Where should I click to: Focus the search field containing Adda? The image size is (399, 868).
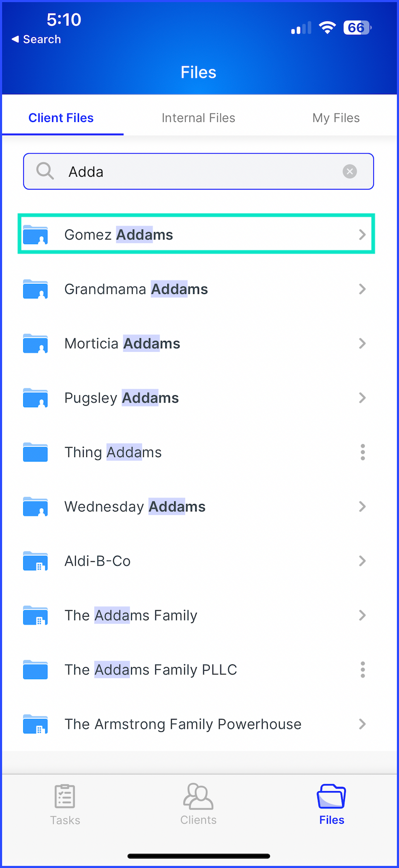point(198,171)
